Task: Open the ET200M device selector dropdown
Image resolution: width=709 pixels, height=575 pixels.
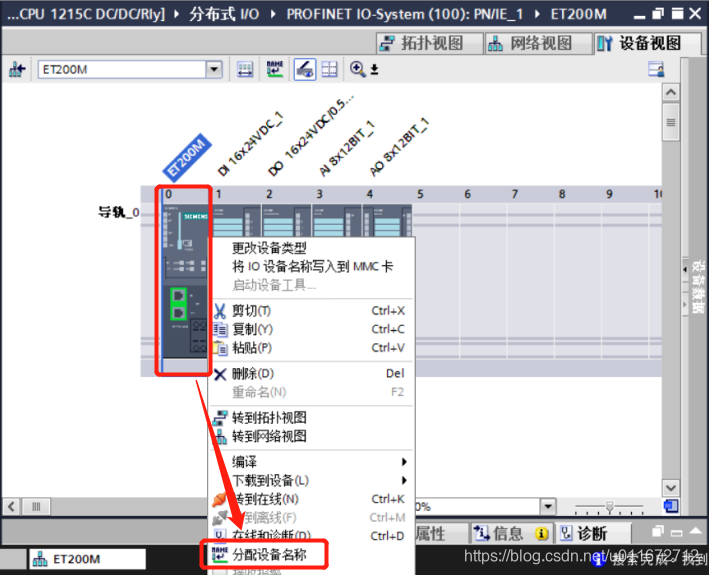Action: (214, 70)
